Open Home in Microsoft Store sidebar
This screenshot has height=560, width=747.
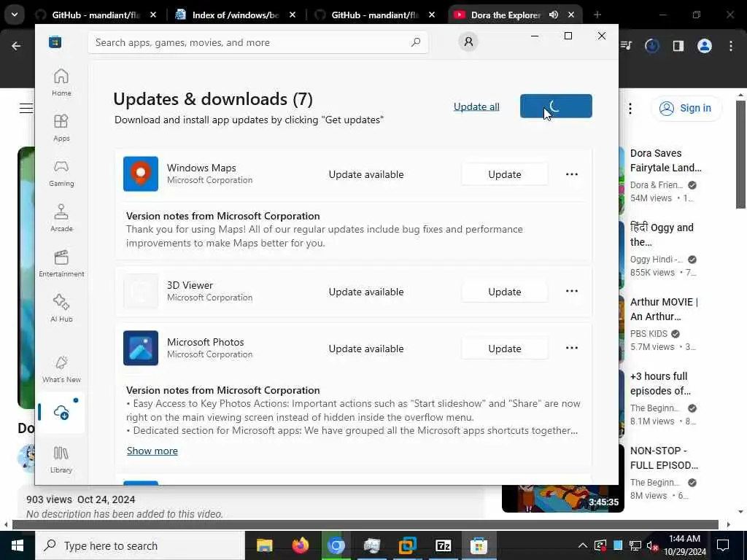point(61,83)
